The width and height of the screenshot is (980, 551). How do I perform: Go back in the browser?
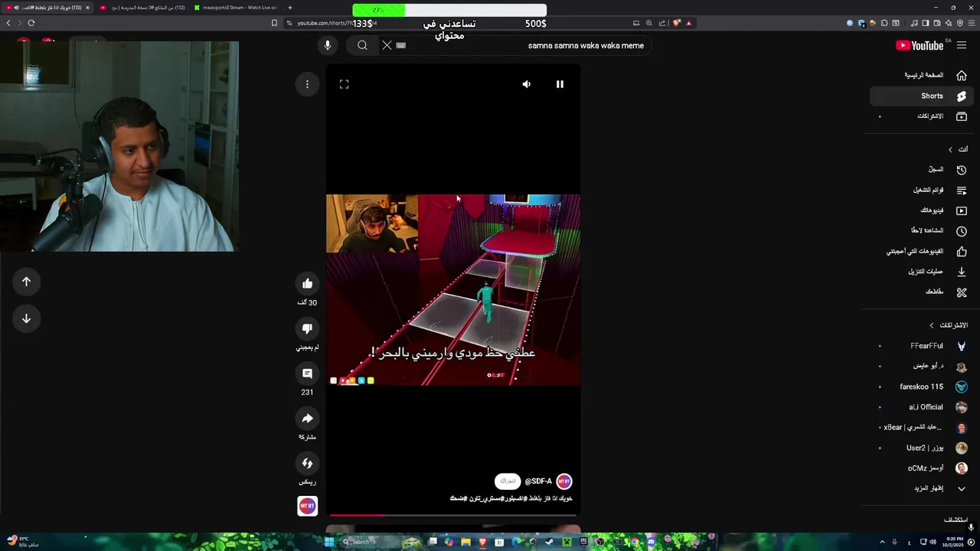tap(8, 23)
